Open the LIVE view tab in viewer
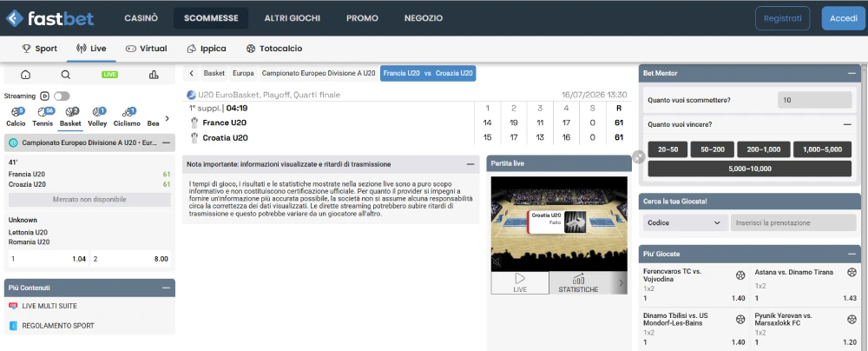Screen dimensions: 868x351 tap(520, 282)
